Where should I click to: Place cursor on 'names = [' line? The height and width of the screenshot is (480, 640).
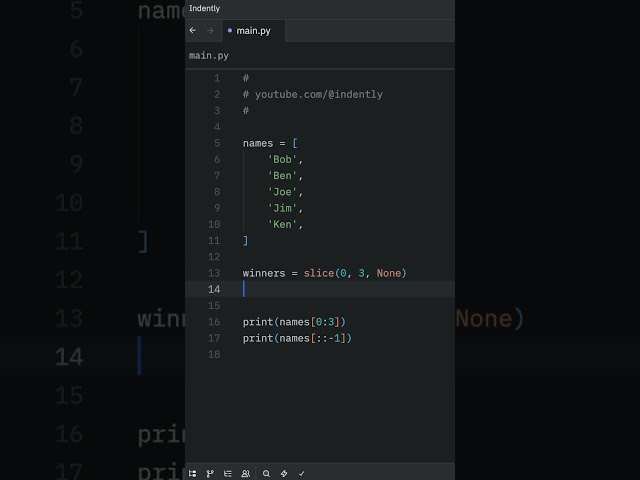pyautogui.click(x=270, y=143)
